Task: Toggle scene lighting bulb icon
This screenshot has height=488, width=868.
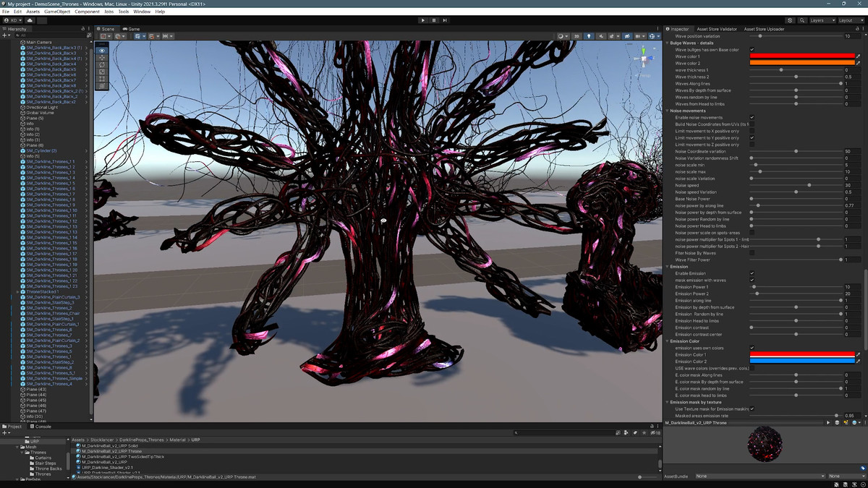Action: pos(589,36)
